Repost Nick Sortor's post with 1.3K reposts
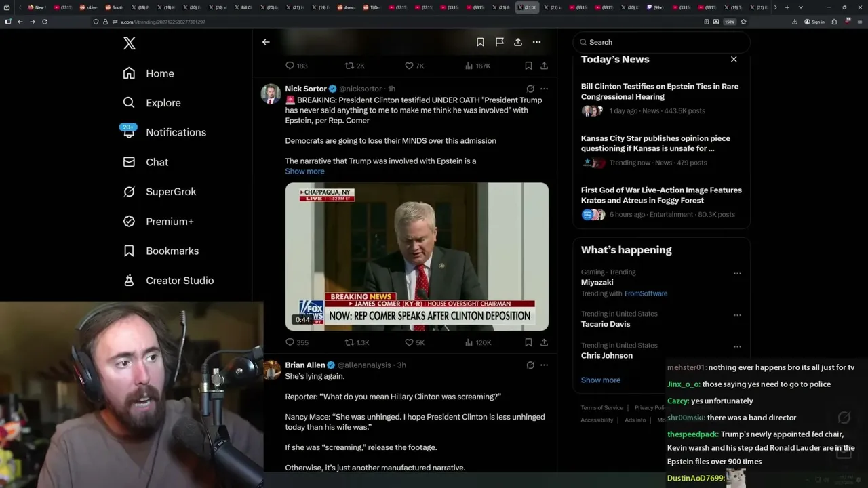Image resolution: width=868 pixels, height=488 pixels. coord(357,343)
